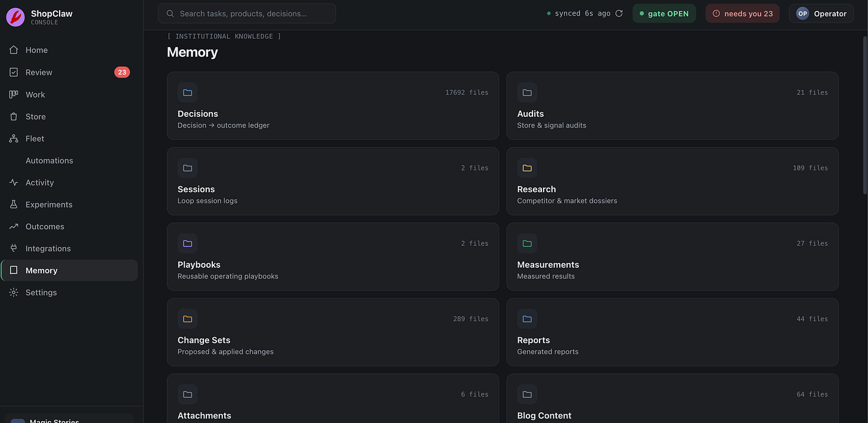Click the needs you 23 button
Image resolution: width=868 pixels, height=423 pixels.
click(742, 13)
